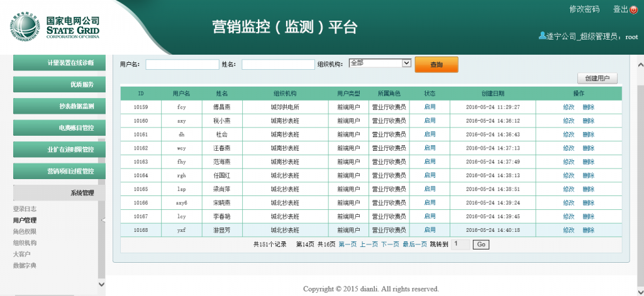Image resolution: width=644 pixels, height=296 pixels.
Task: Click the 创建日期 column header
Action: point(493,94)
